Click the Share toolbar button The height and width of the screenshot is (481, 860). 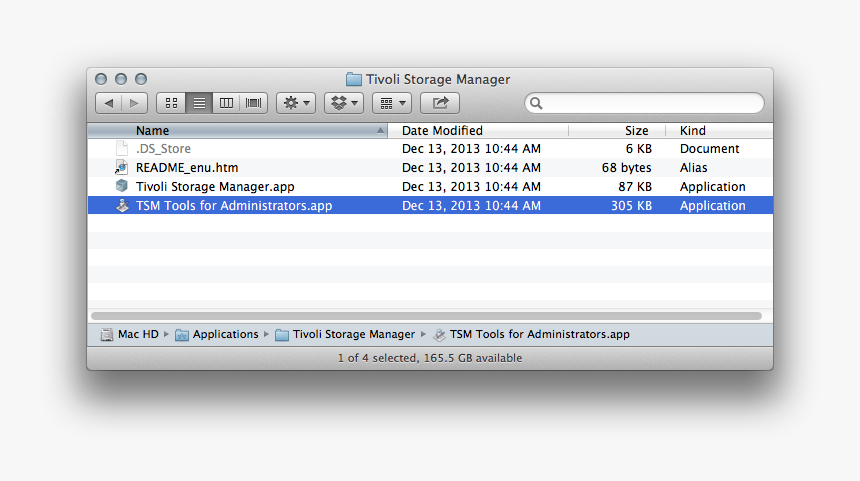[x=440, y=103]
